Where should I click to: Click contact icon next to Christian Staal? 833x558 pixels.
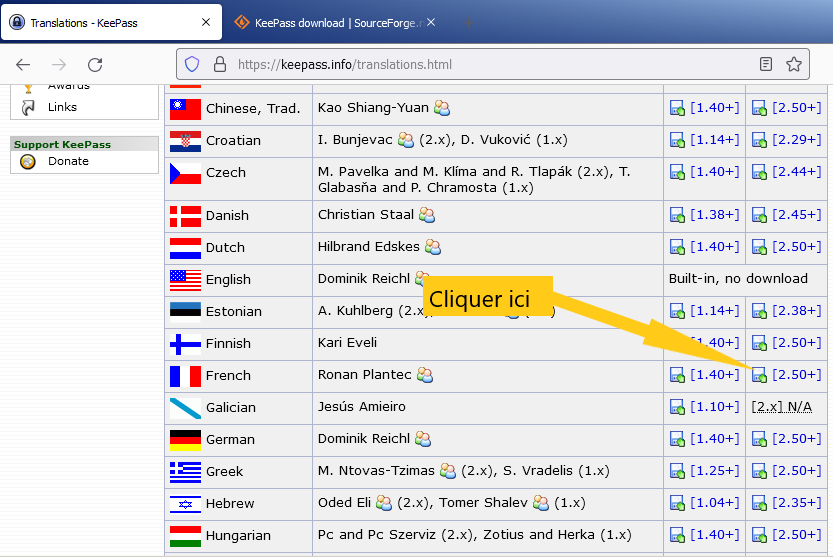pos(427,215)
